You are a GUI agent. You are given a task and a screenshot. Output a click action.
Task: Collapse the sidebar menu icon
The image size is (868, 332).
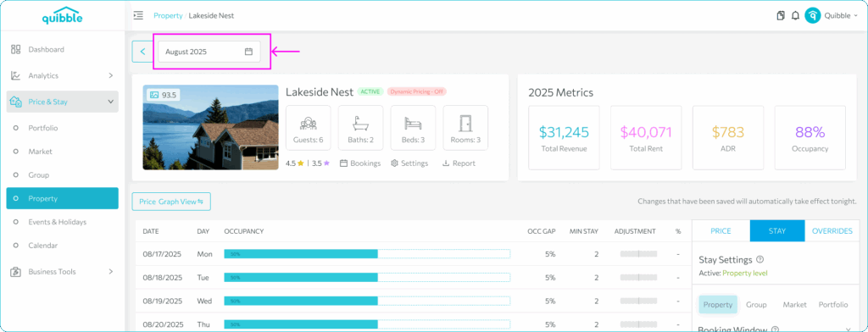click(138, 15)
